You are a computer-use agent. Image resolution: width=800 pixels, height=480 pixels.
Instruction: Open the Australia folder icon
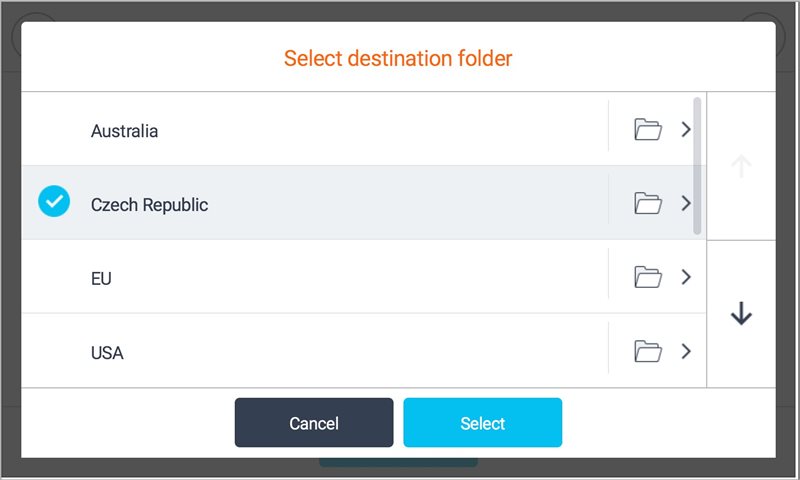coord(648,129)
